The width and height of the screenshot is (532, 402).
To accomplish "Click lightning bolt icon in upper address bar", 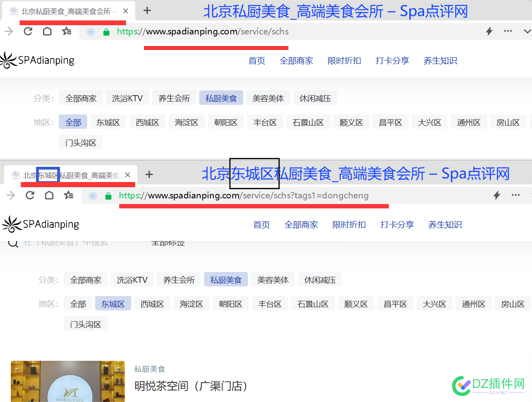I will pos(489,31).
